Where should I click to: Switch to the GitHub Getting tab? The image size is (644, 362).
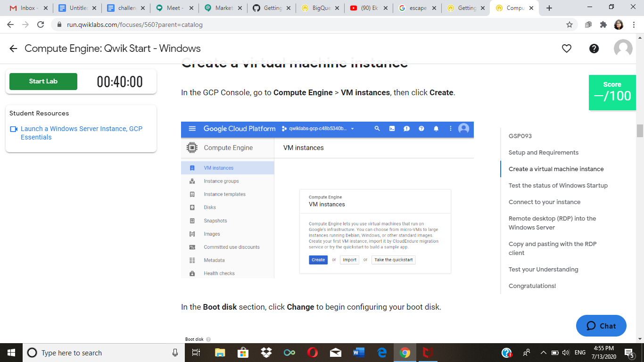point(271,8)
